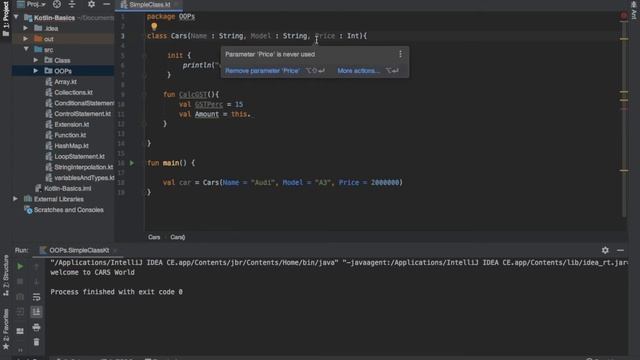The height and width of the screenshot is (360, 640).
Task: Open the Structure tool window tab
Action: pyautogui.click(x=6, y=276)
